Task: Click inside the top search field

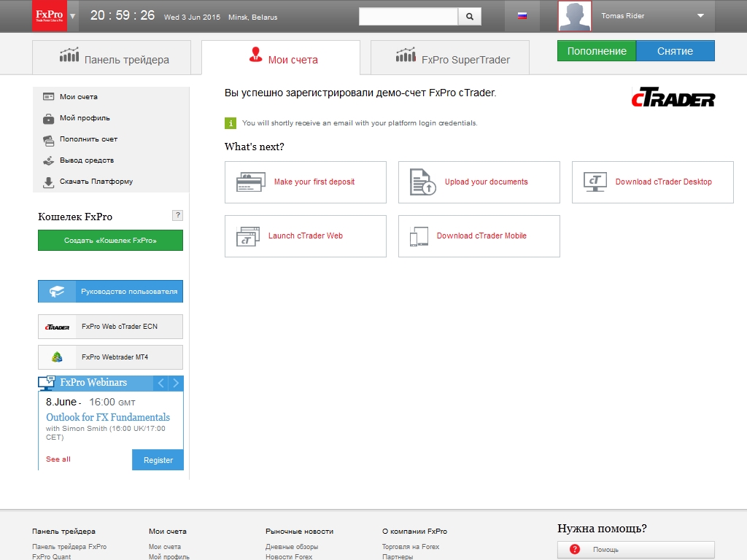Action: [x=409, y=16]
